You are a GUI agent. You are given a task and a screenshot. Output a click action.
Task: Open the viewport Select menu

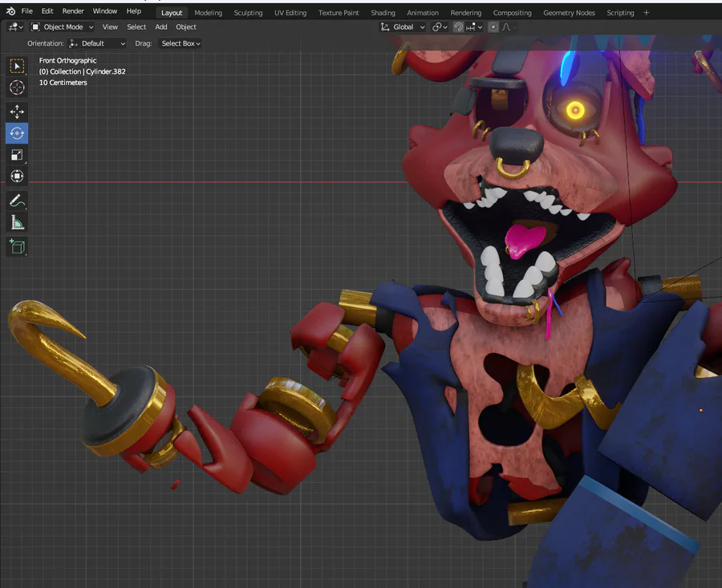tap(136, 27)
